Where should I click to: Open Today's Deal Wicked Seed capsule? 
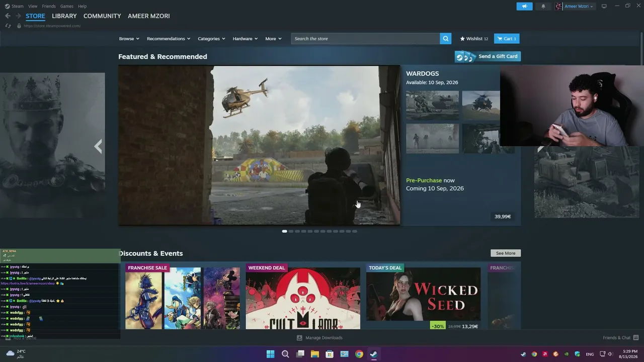423,297
